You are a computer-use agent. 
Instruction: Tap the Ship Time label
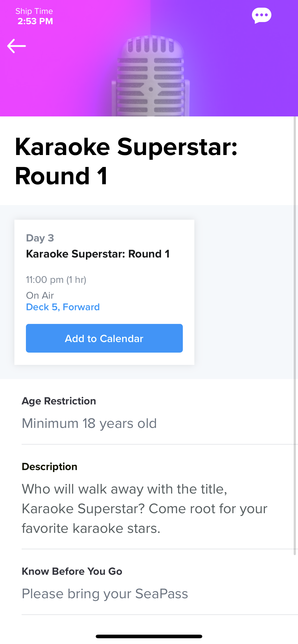pyautogui.click(x=34, y=11)
